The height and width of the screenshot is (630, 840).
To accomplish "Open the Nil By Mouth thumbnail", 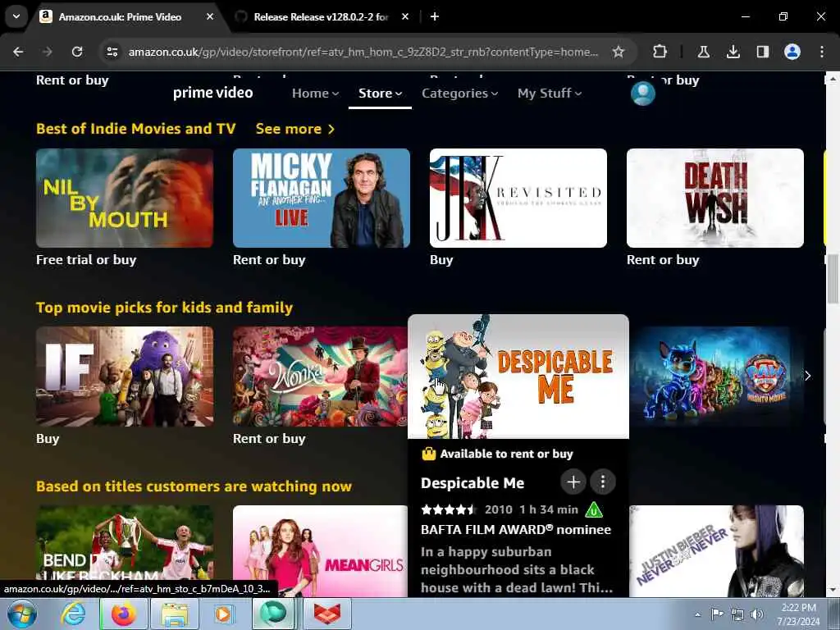I will click(125, 199).
